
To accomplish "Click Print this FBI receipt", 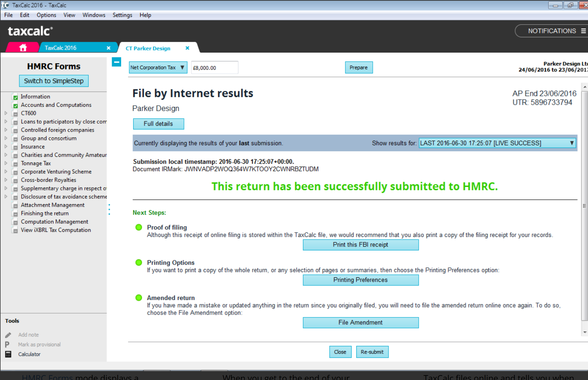I will [361, 245].
